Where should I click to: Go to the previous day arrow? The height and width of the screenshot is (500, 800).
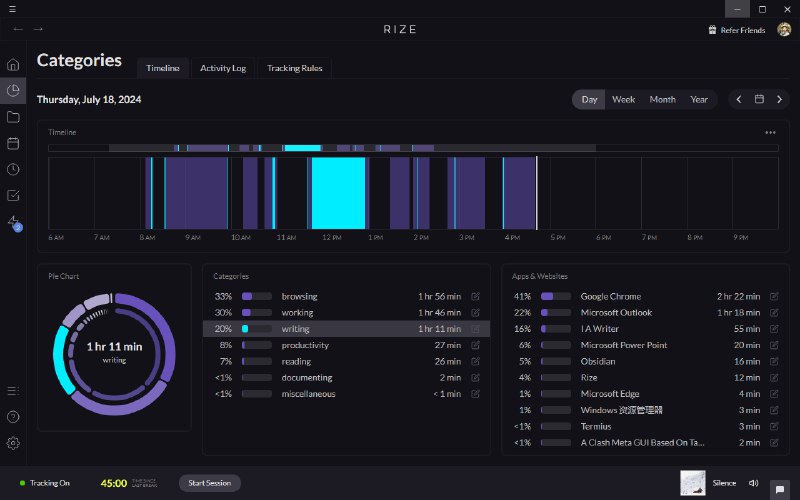739,99
